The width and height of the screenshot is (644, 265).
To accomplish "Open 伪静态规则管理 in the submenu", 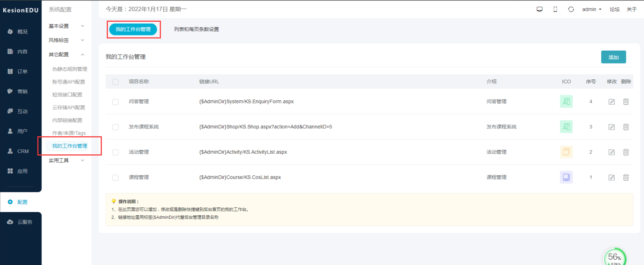I will (x=70, y=69).
